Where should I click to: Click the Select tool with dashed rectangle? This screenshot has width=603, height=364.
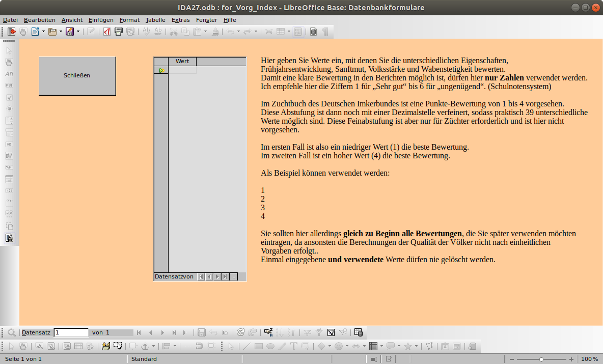tap(118, 346)
